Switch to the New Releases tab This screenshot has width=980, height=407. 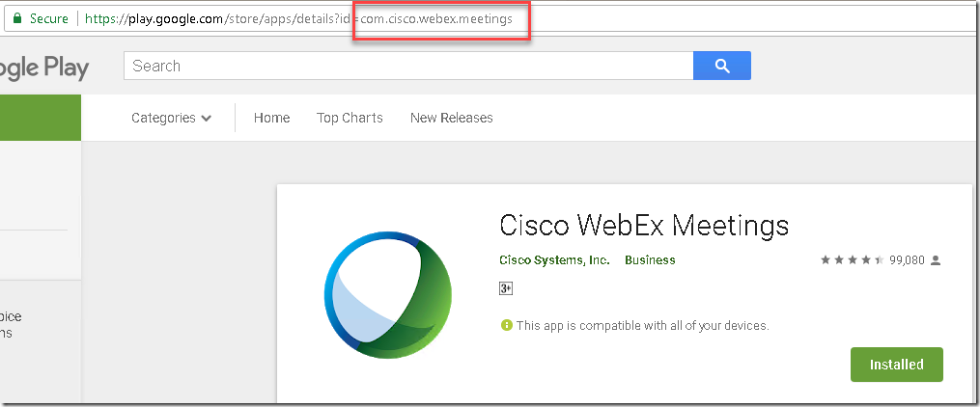pyautogui.click(x=451, y=118)
